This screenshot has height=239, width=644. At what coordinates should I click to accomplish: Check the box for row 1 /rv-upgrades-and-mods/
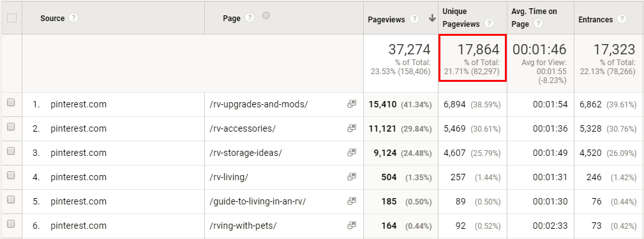point(11,103)
